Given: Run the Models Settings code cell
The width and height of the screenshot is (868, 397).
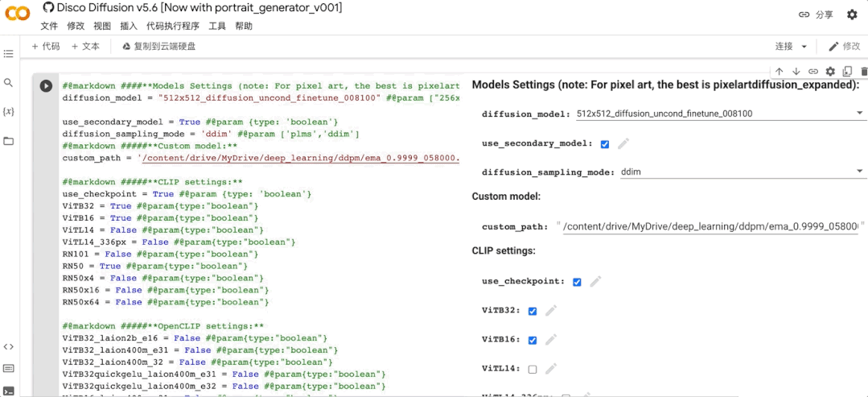Looking at the screenshot, I should [x=46, y=86].
